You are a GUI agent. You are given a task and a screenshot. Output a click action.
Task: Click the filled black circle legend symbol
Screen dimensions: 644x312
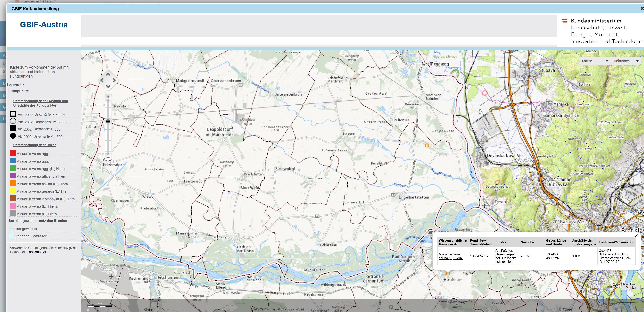point(13,136)
